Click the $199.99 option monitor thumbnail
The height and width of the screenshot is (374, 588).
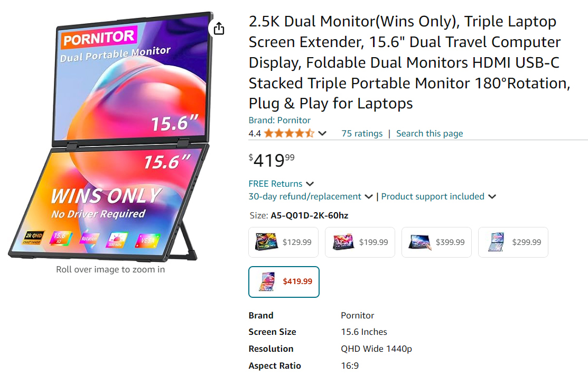(x=343, y=242)
